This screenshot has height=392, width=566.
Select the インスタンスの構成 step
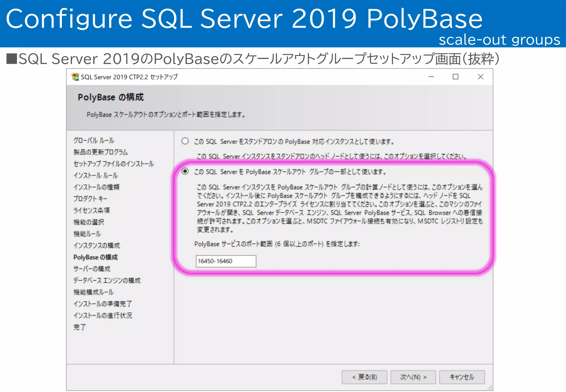point(97,245)
